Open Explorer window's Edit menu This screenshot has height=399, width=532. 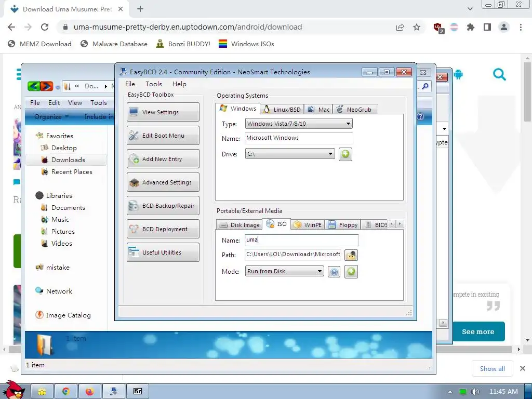[x=54, y=102]
